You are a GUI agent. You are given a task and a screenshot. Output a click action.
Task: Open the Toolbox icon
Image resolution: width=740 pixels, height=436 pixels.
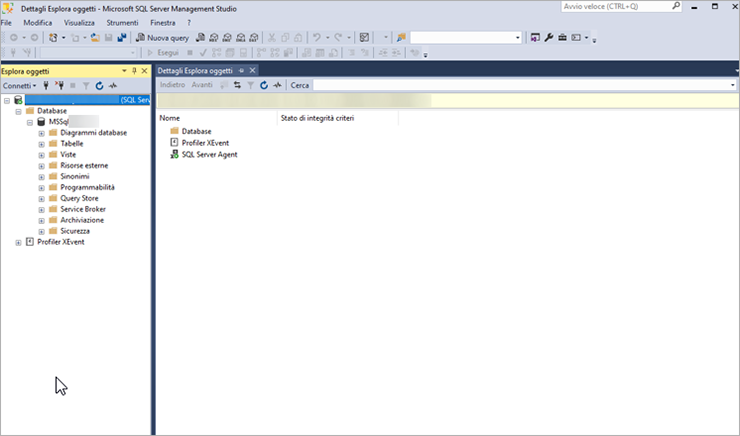[562, 38]
